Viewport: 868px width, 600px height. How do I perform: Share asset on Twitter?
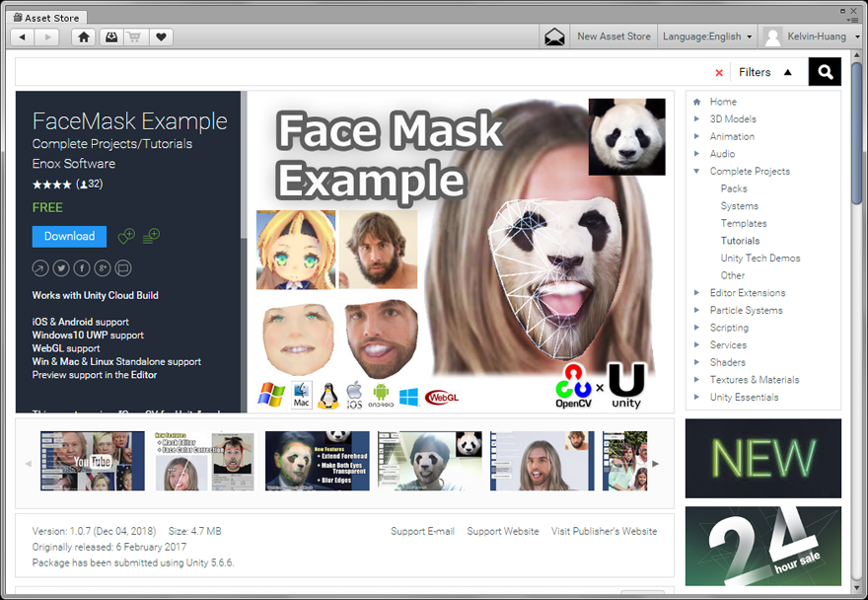[x=61, y=268]
